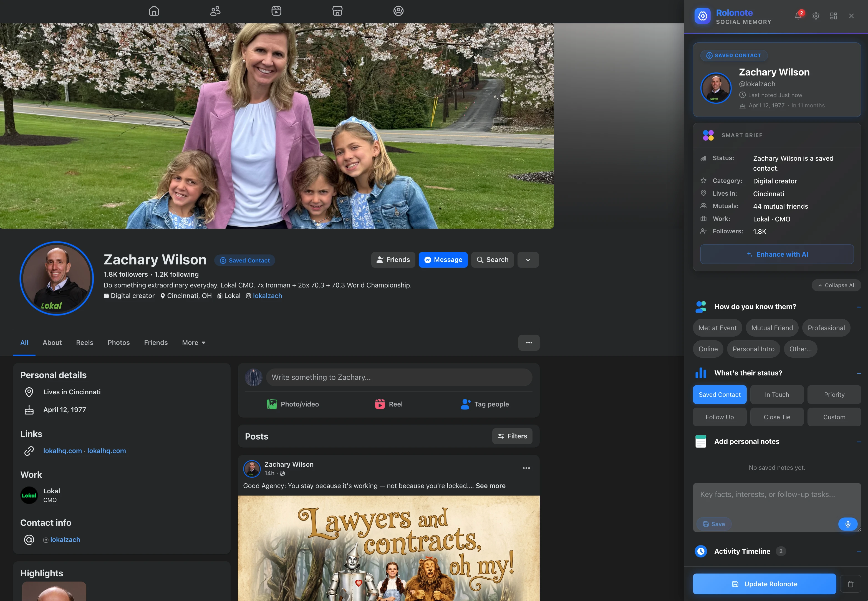Click the Rolonote logo icon
868x601 pixels.
(x=702, y=16)
